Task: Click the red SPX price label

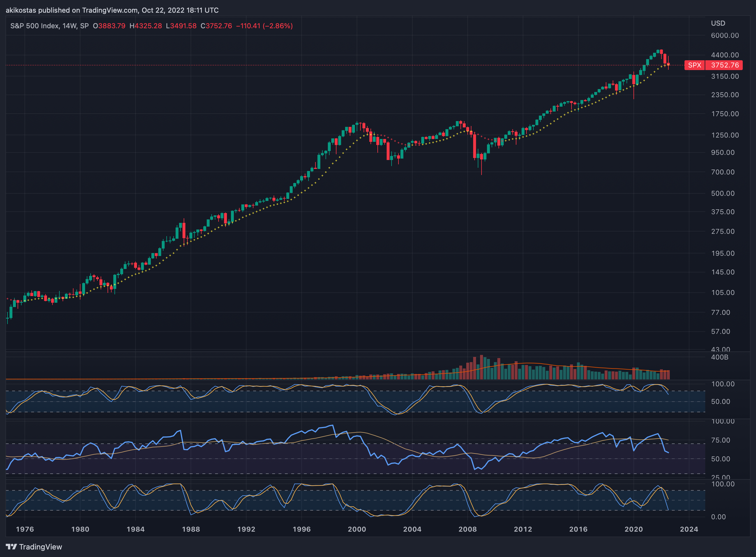Action: [x=694, y=65]
